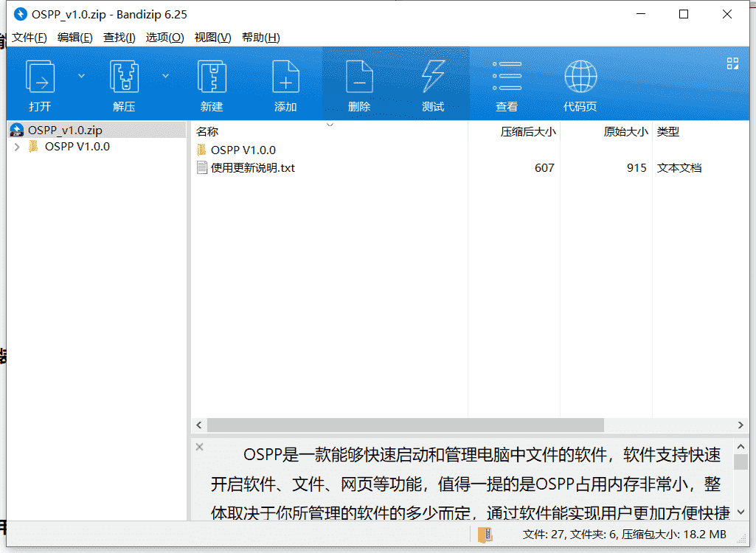
Task: Click the 查看 (View) list icon
Action: coord(507,76)
